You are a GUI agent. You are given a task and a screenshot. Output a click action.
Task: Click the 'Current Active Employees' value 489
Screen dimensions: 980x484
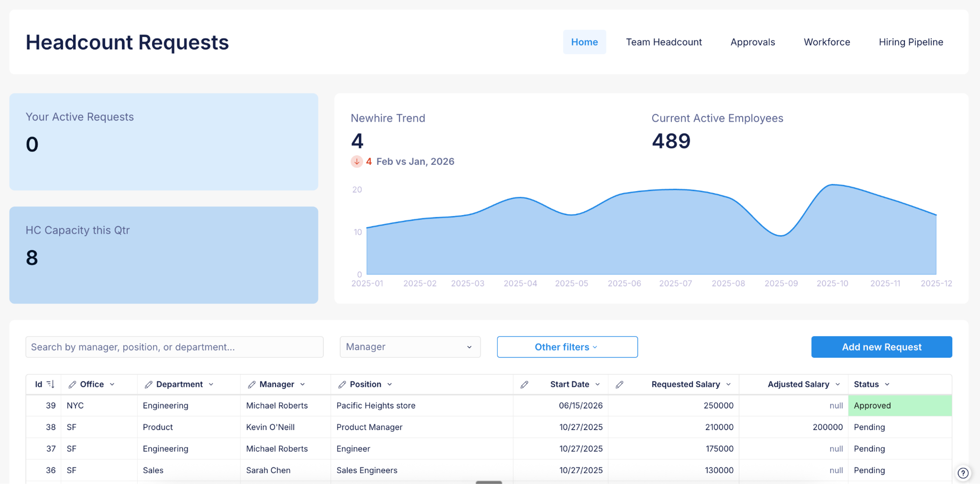pos(671,141)
